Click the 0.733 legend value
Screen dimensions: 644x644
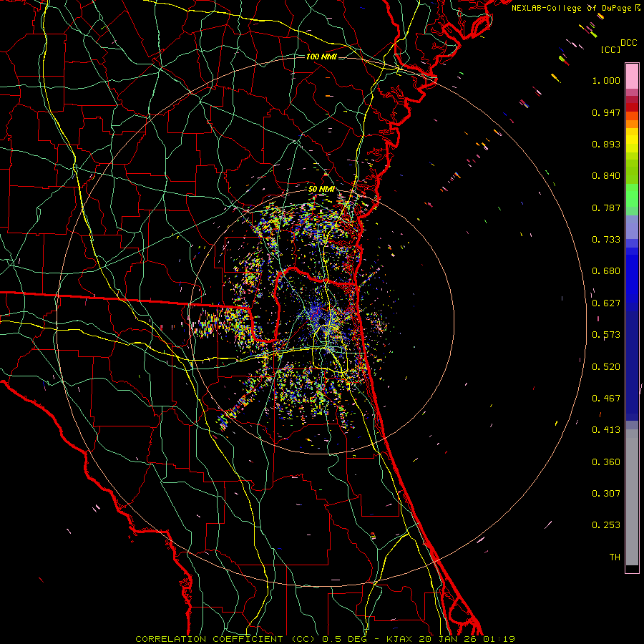(x=606, y=240)
